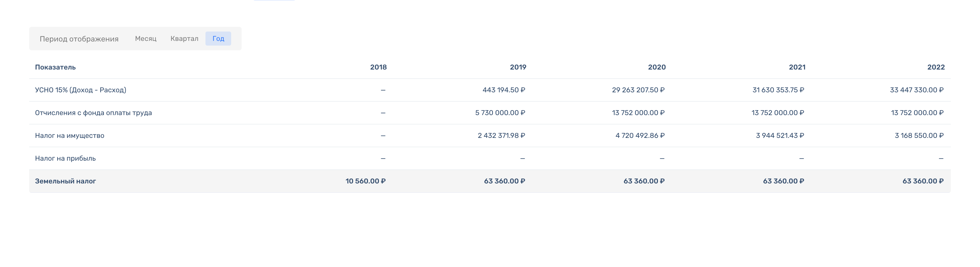This screenshot has width=980, height=267.
Task: Click the 3 168 550.00 ₽ property tax cell
Action: click(x=919, y=136)
